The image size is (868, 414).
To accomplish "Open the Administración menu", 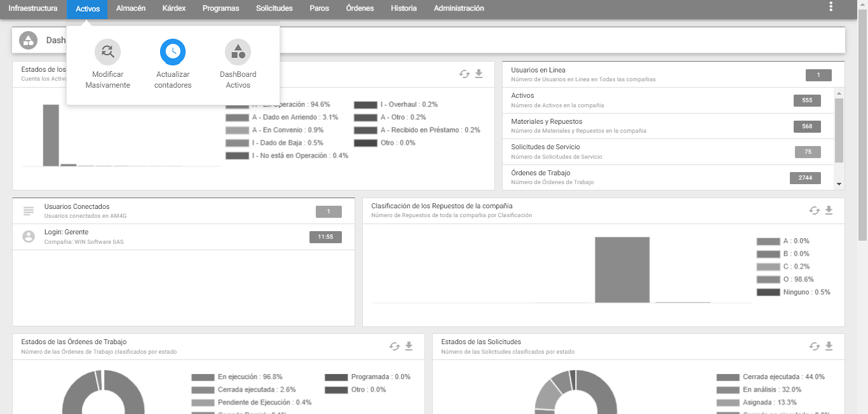I will coord(459,8).
